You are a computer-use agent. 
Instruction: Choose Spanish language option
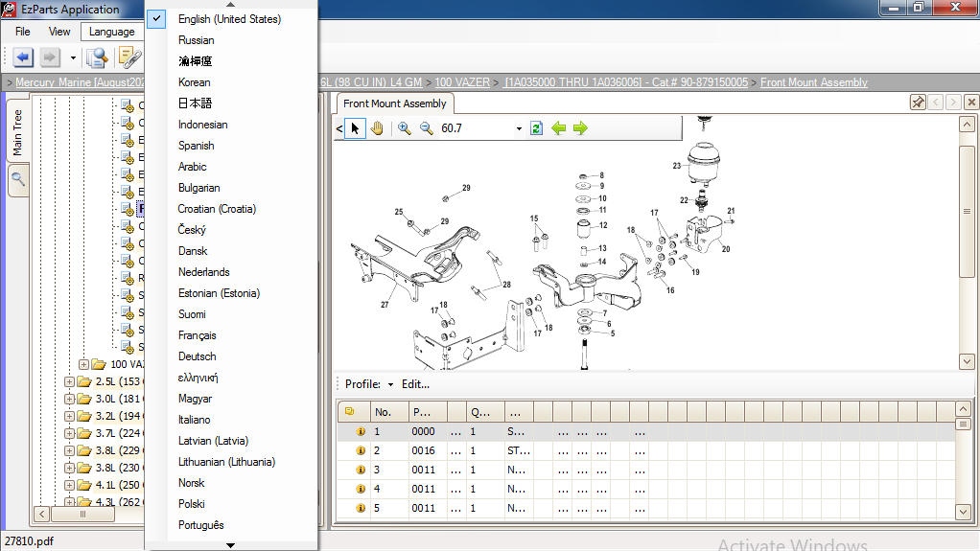pos(197,146)
